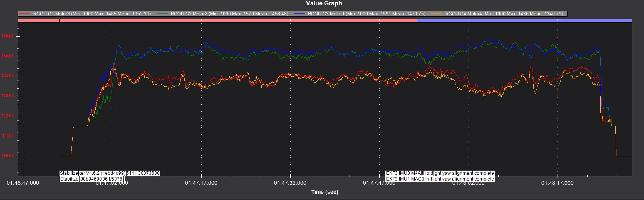Click the blue line sample for Motor1
This screenshot has height=200, width=644.
(299, 14)
